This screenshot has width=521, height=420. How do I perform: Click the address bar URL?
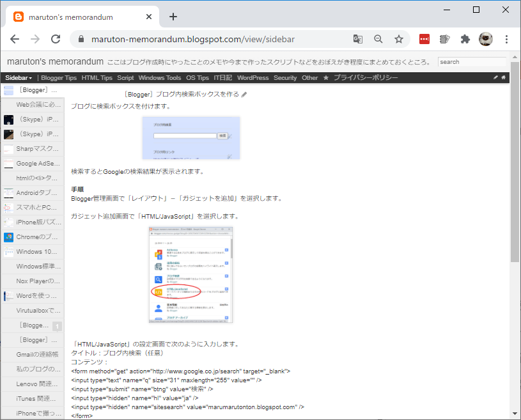click(x=193, y=39)
